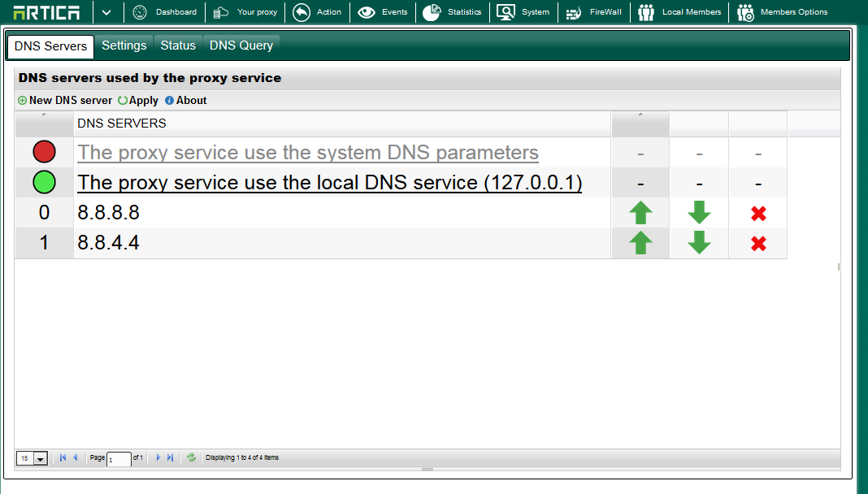Go to the first page
868x494 pixels.
click(x=63, y=457)
